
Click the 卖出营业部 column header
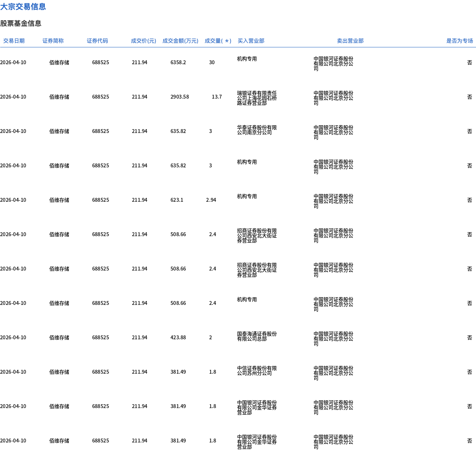point(350,41)
